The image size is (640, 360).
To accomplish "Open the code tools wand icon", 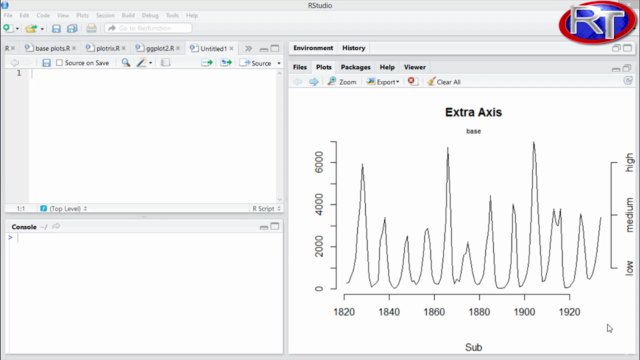I will [x=142, y=62].
